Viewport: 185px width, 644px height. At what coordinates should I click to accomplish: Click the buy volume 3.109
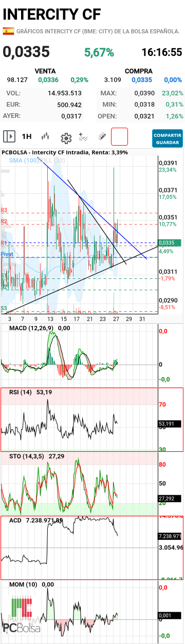(113, 80)
